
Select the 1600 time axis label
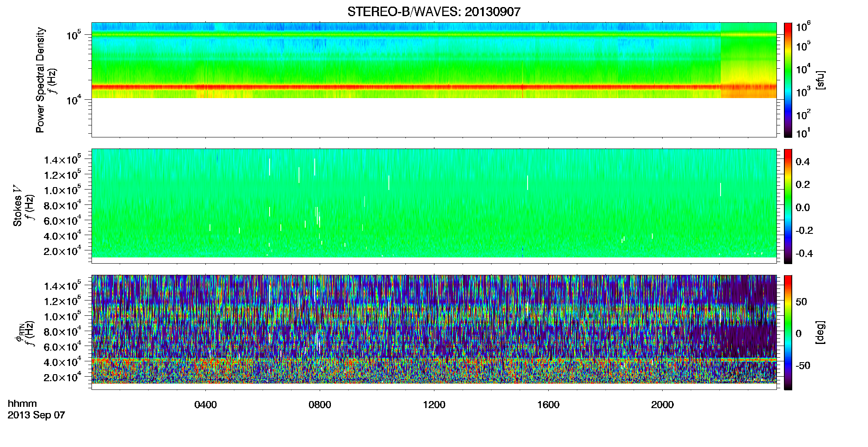pyautogui.click(x=548, y=405)
